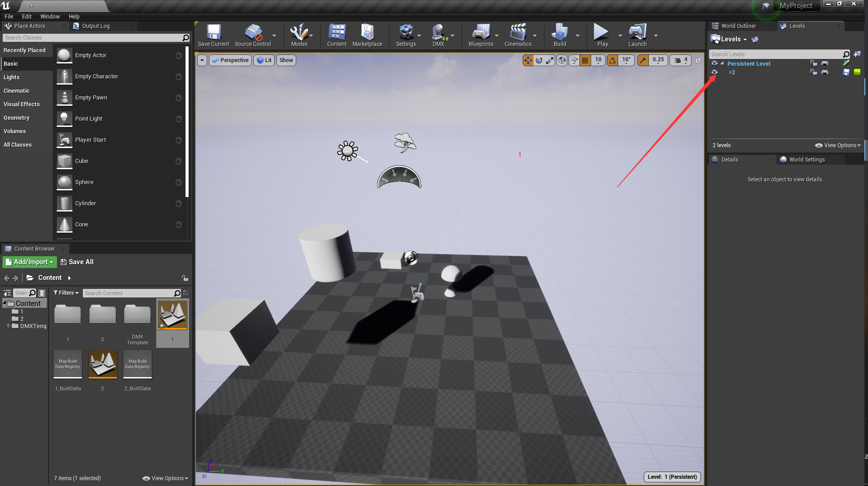This screenshot has width=868, height=486.
Task: Switch to the World Outliner tab
Action: click(740, 26)
